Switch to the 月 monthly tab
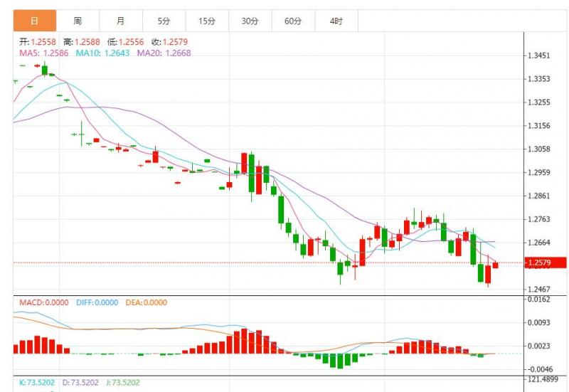 121,21
